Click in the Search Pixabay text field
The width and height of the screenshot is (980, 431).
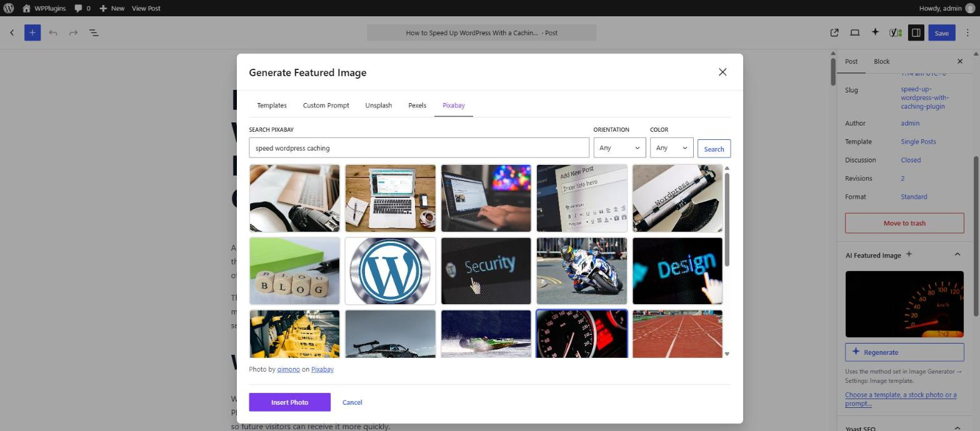419,148
